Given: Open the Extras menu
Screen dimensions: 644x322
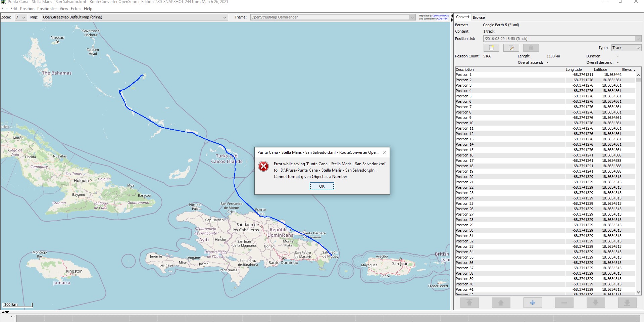Looking at the screenshot, I should tap(76, 9).
